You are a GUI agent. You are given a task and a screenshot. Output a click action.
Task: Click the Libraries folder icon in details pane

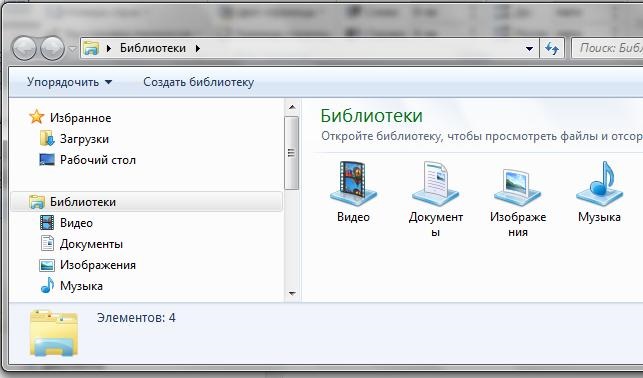[54, 333]
